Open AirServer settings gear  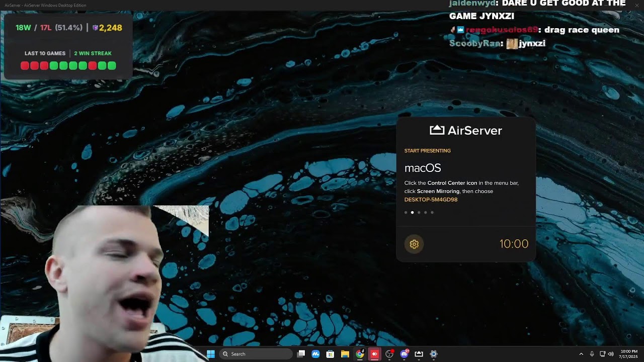(414, 244)
